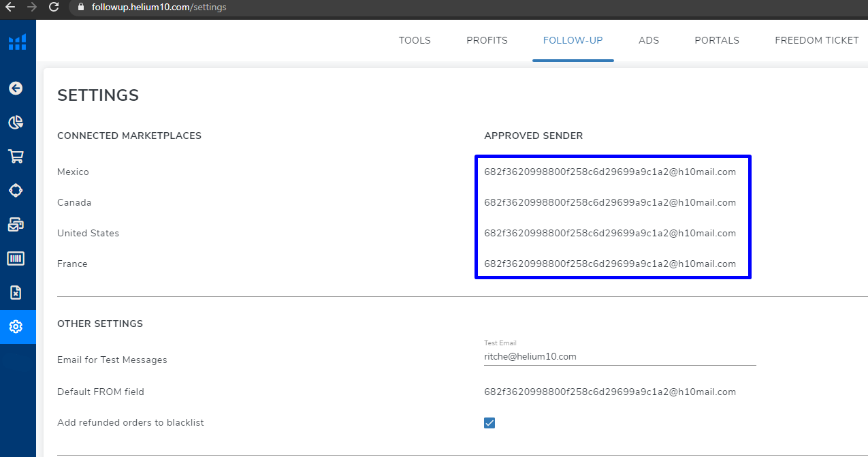Click the crosshair target sidebar icon
Image resolution: width=868 pixels, height=457 pixels.
[16, 191]
